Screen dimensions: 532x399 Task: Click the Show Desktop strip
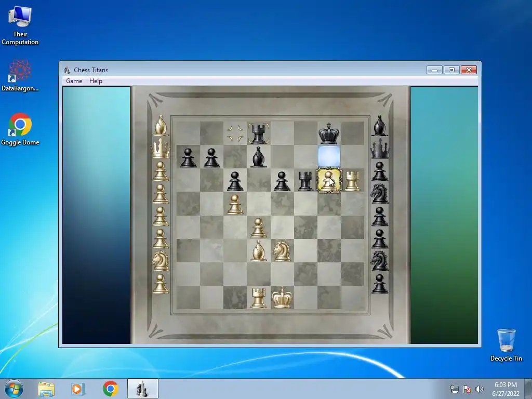528,389
